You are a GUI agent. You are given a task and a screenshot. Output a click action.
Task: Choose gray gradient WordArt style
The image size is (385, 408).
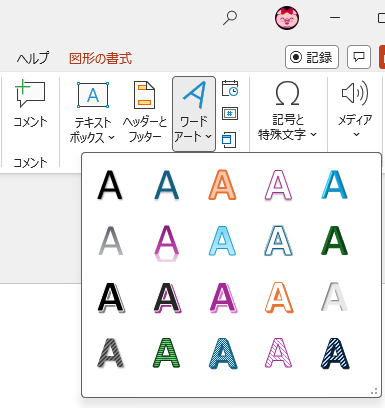pos(110,241)
